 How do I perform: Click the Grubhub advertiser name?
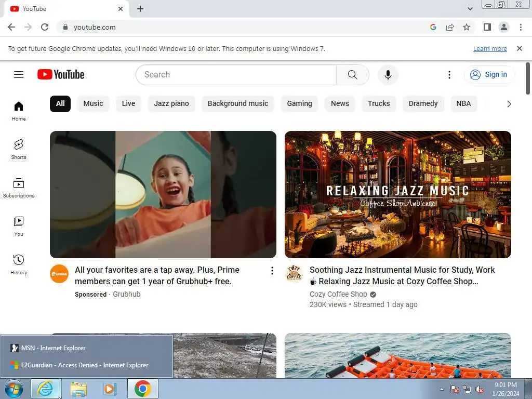tap(127, 294)
